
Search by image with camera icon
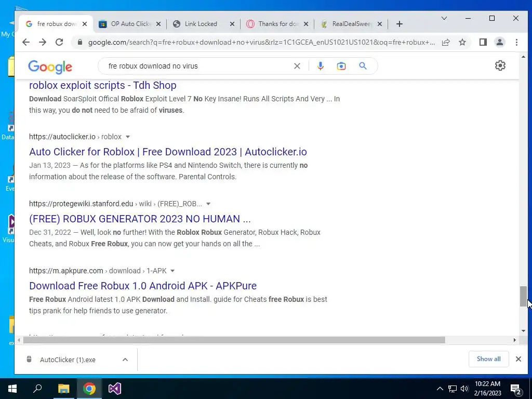coord(341,66)
